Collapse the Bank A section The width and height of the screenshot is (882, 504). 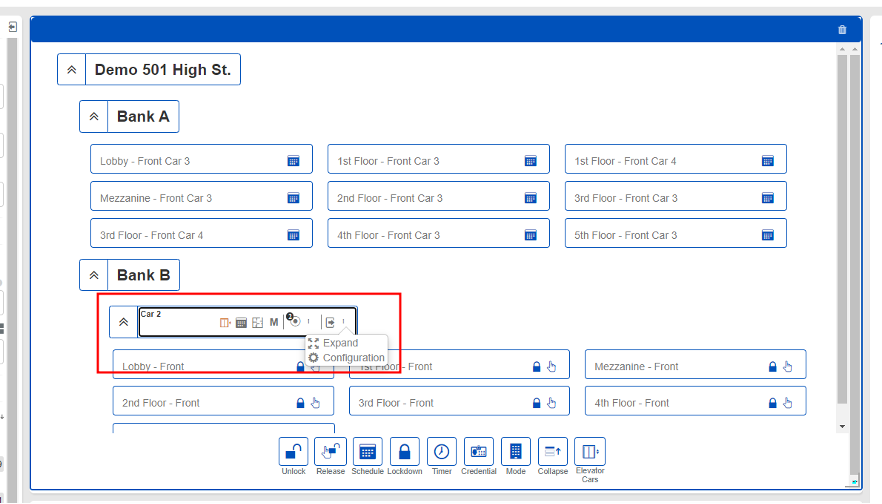[x=93, y=116]
